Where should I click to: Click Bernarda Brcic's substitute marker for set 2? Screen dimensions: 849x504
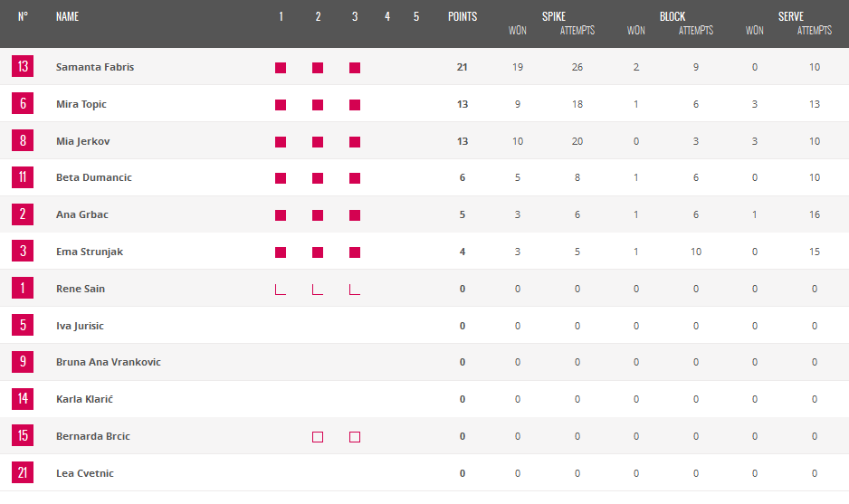tap(318, 437)
